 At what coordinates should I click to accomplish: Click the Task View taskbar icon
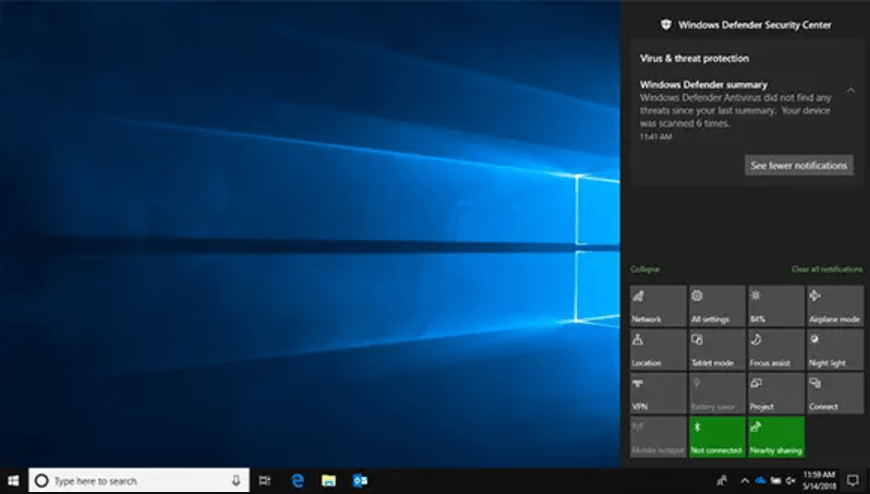(265, 481)
